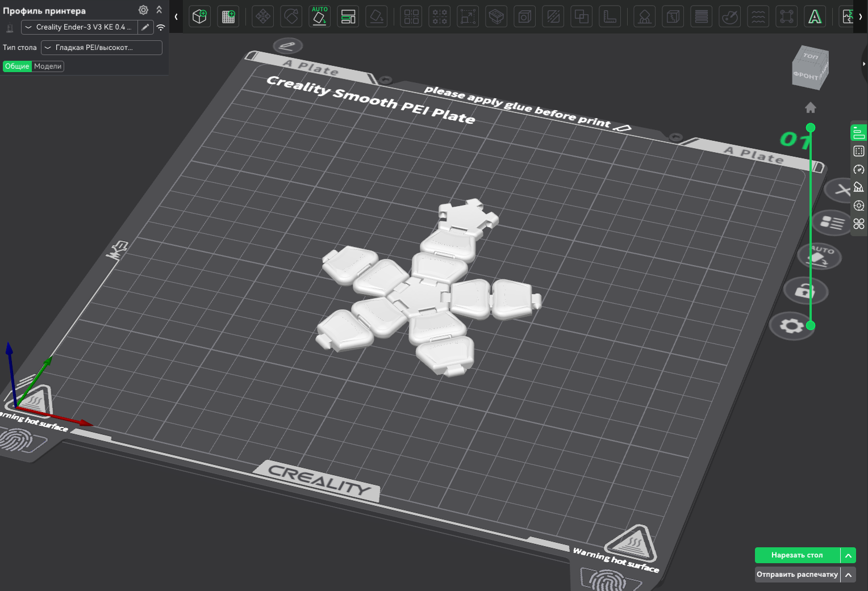Click the plate arrange list icon
868x591 pixels.
832,222
